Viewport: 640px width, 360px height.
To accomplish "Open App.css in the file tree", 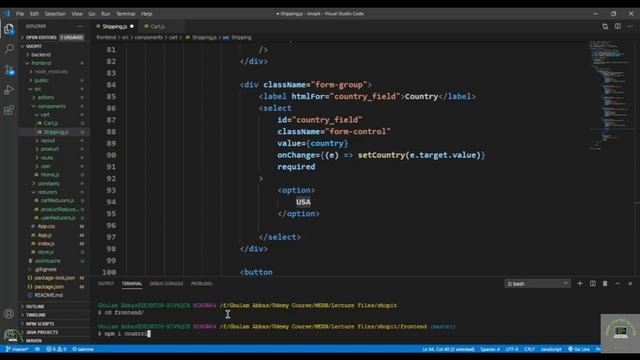I will 46,226.
